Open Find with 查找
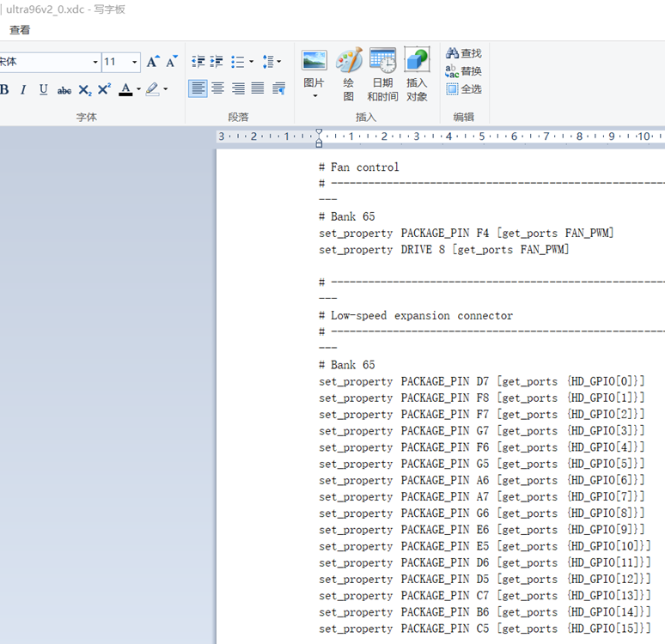 point(464,53)
